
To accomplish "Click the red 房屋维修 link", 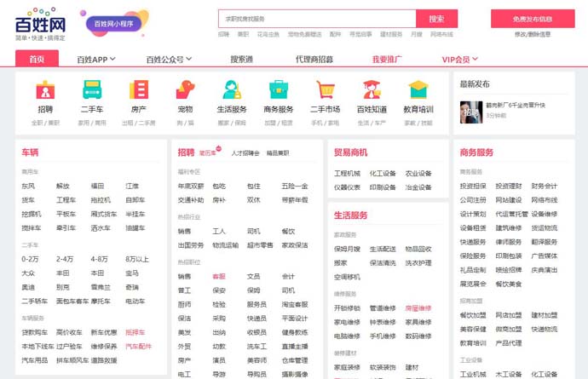I will coord(418,308).
